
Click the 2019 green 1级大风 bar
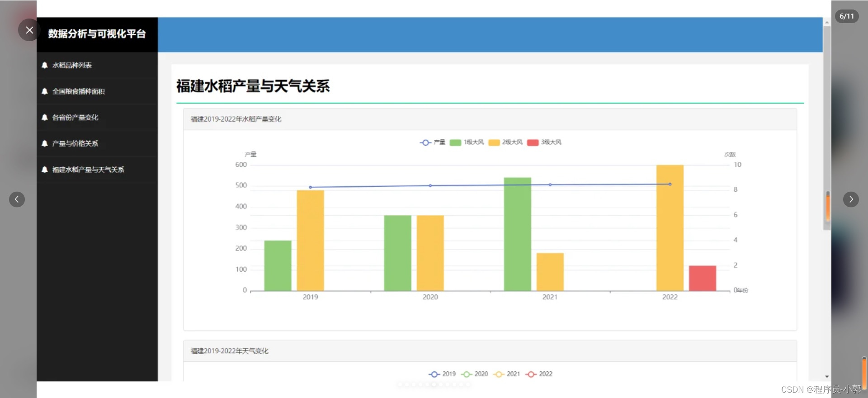click(278, 266)
